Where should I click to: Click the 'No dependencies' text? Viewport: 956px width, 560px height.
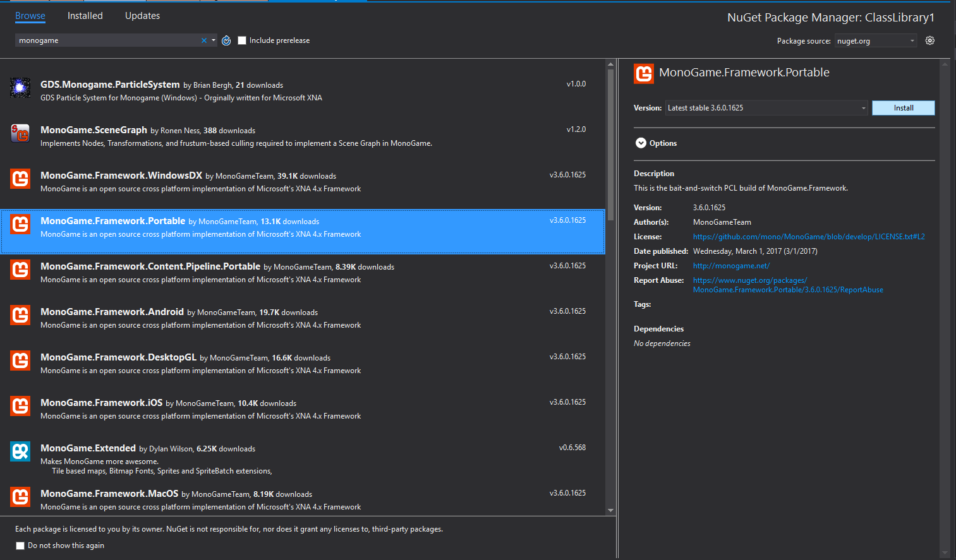click(x=662, y=343)
